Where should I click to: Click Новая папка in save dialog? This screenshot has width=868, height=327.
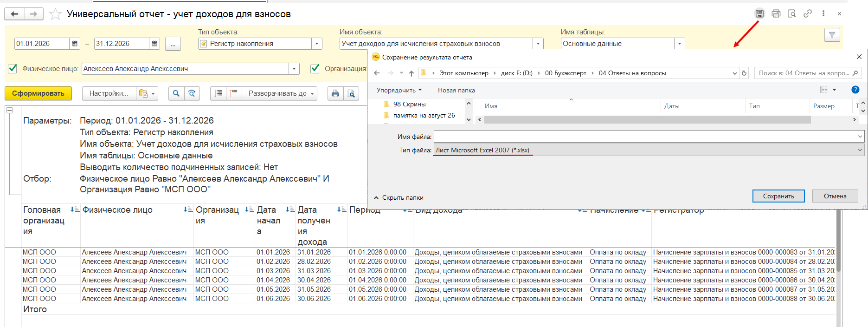pyautogui.click(x=457, y=90)
